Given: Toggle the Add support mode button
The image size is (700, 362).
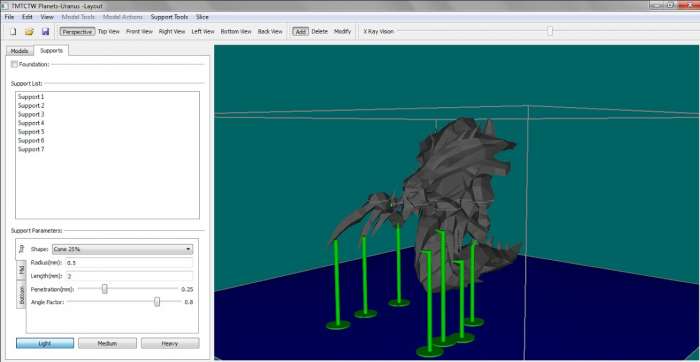Looking at the screenshot, I should pyautogui.click(x=300, y=32).
